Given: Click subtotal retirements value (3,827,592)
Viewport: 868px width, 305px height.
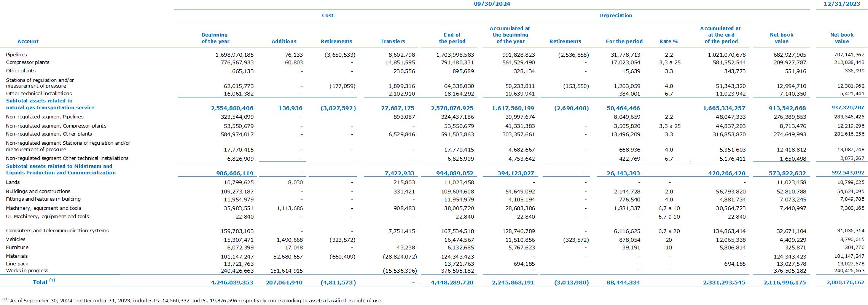Looking at the screenshot, I should (338, 108).
